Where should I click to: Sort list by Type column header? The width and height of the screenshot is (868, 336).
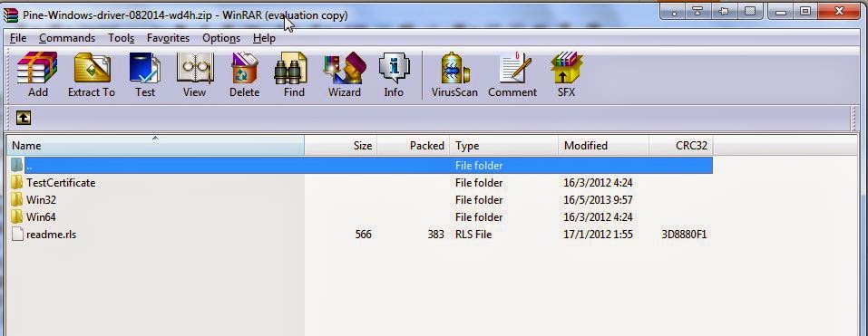click(x=503, y=145)
